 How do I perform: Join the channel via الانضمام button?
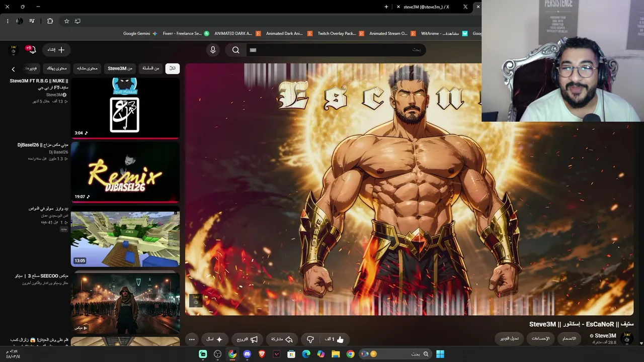point(570,338)
